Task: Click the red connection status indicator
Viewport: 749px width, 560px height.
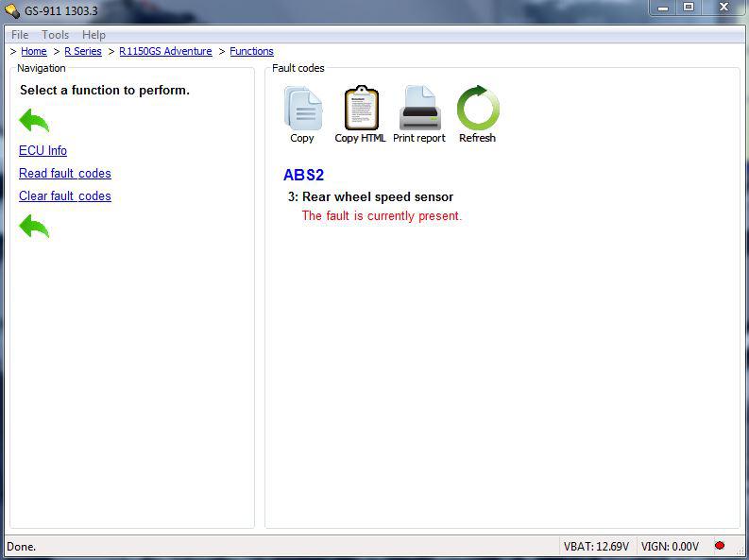Action: click(720, 546)
